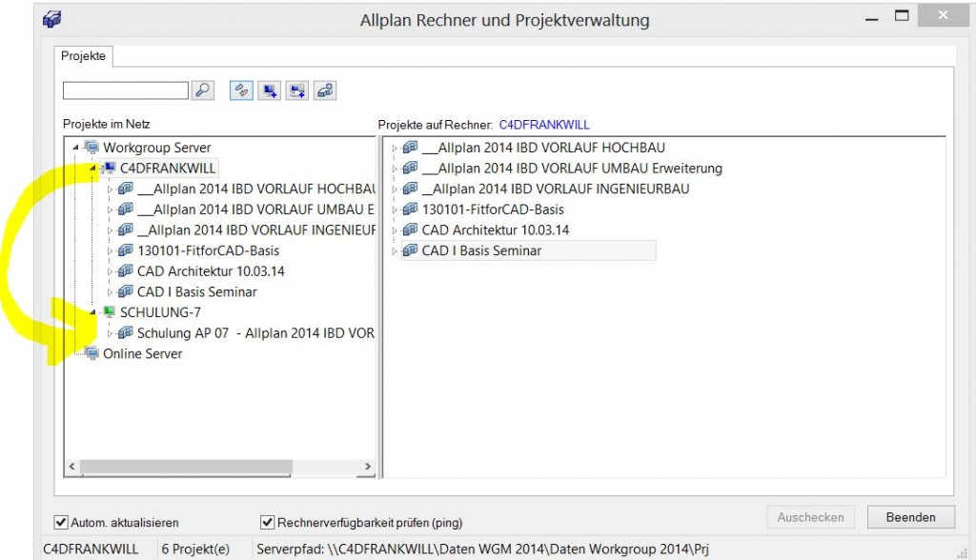Collapse the SCHULUNG-7 tree node
The image size is (976, 560).
pyautogui.click(x=94, y=312)
